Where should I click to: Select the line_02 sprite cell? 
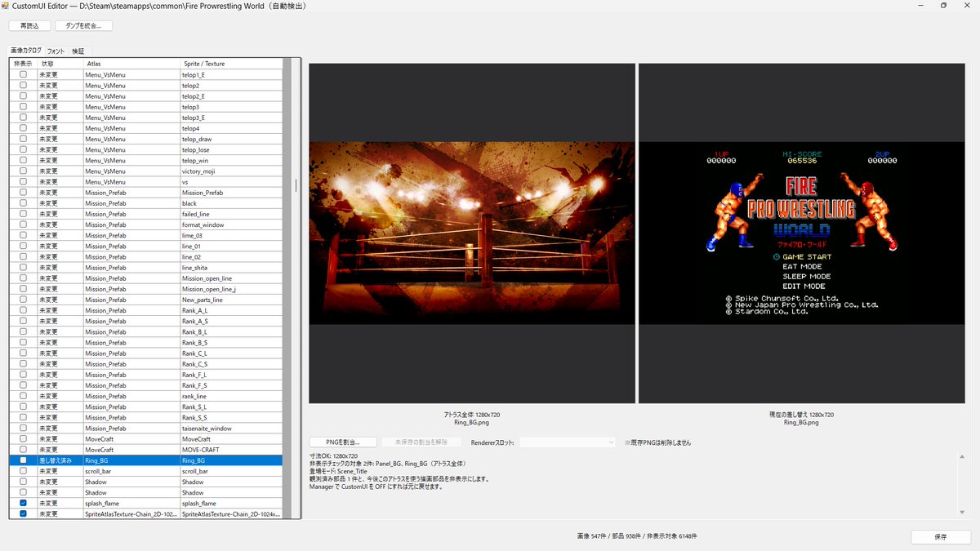[x=231, y=257]
